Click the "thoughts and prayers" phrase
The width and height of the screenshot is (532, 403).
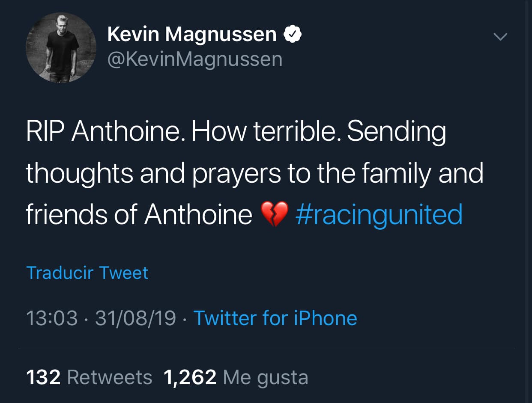click(153, 174)
